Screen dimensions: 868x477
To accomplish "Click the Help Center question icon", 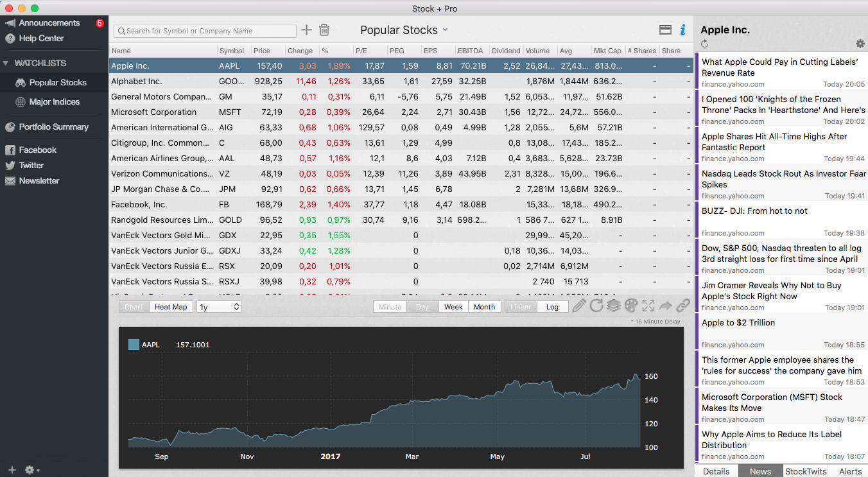I will click(10, 39).
